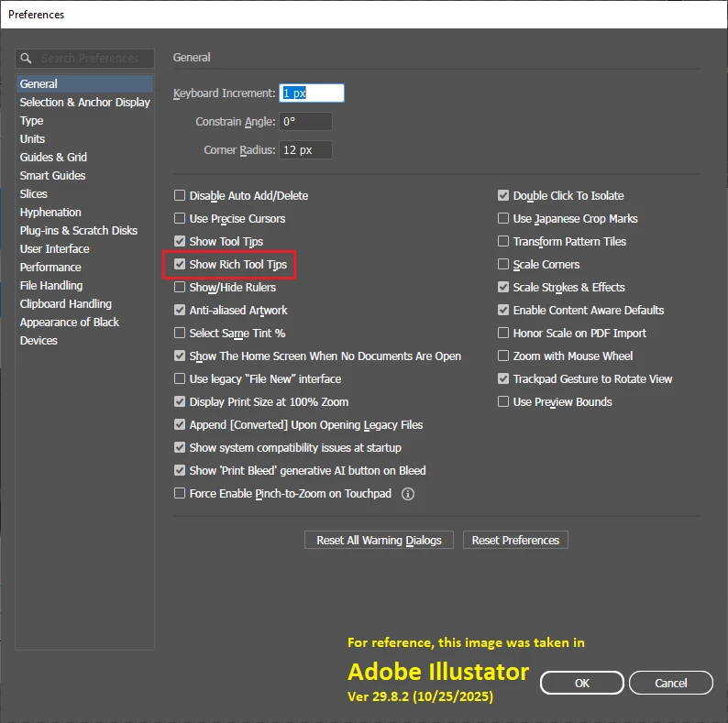Uncheck Enable Content Aware Defaults
The width and height of the screenshot is (728, 723).
pos(503,310)
